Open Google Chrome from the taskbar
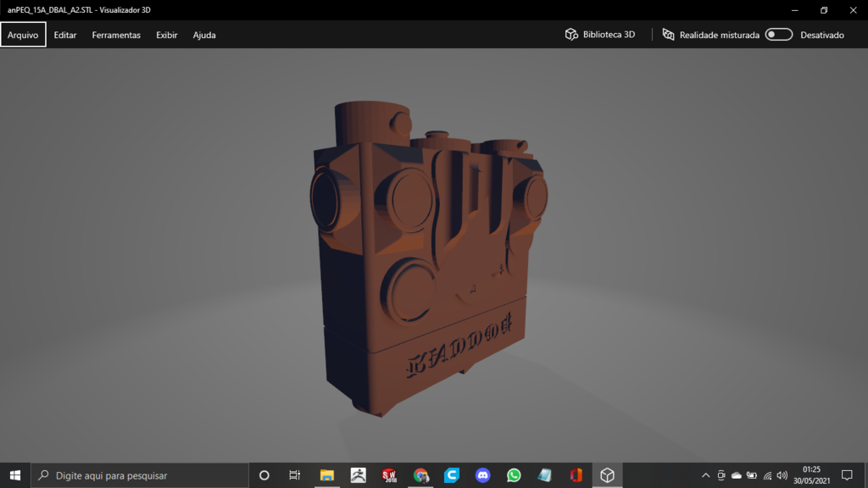The height and width of the screenshot is (488, 868). click(x=420, y=475)
